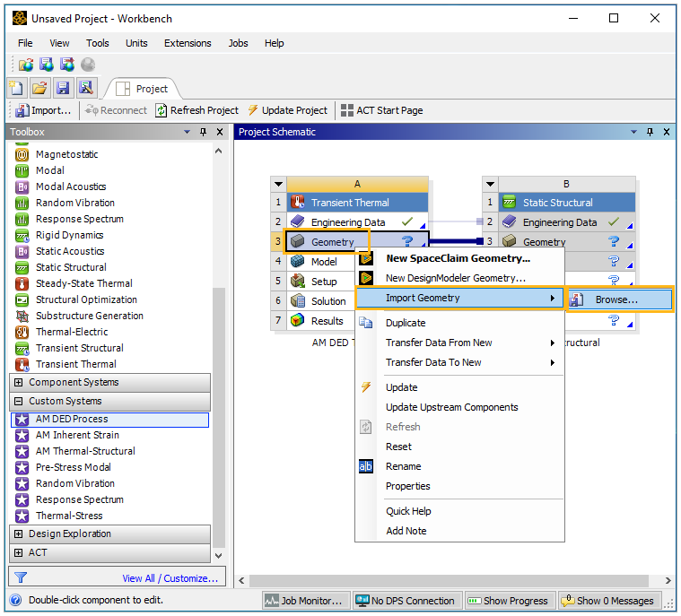Viewport: 681px width, 616px height.
Task: Open the Units menu
Action: [136, 43]
